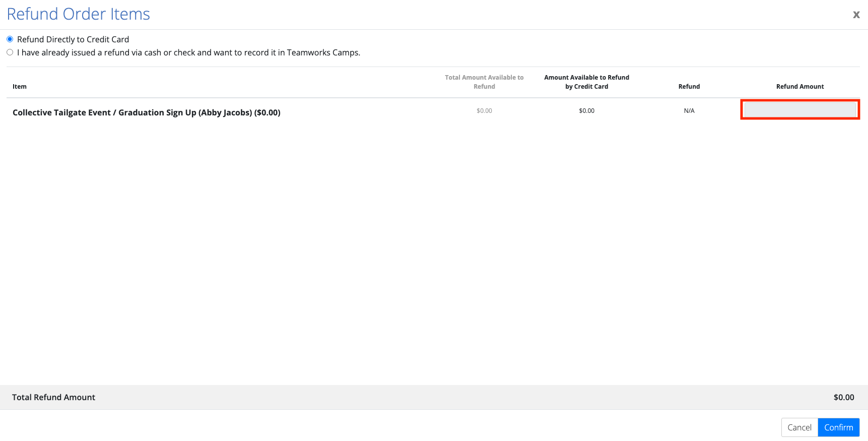The image size is (868, 441).
Task: Click the Refund column header
Action: click(x=689, y=87)
